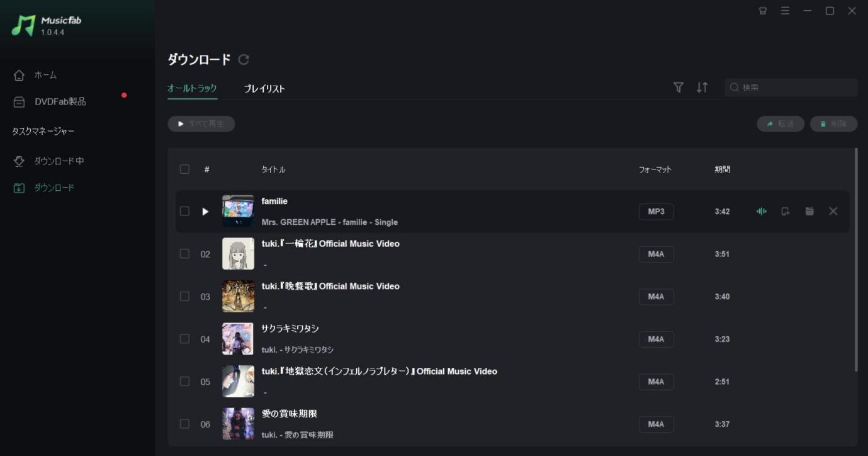Click the 転送 transfer button
868x456 pixels.
(x=781, y=124)
